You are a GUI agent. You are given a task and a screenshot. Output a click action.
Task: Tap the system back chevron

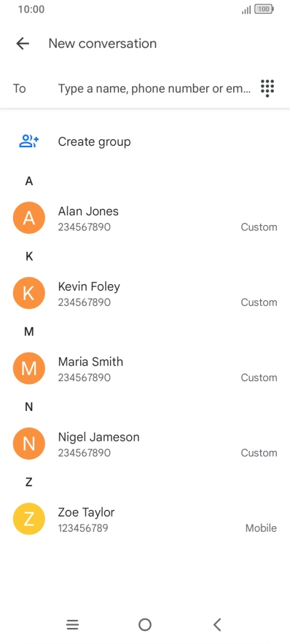217,625
